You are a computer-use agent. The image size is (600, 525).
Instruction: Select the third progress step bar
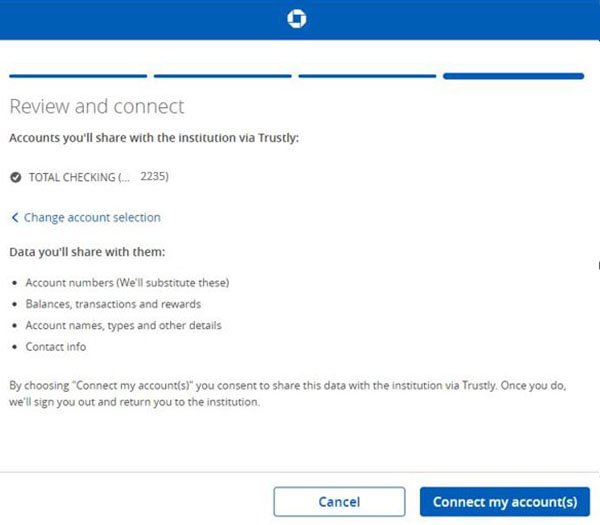tap(367, 76)
